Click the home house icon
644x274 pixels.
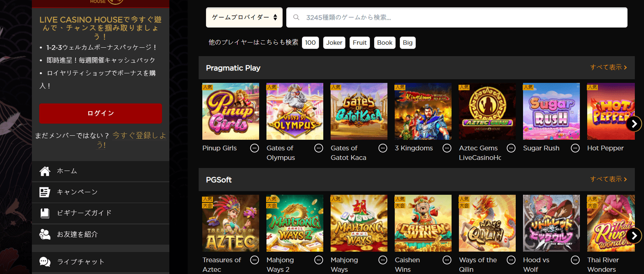[x=45, y=171]
